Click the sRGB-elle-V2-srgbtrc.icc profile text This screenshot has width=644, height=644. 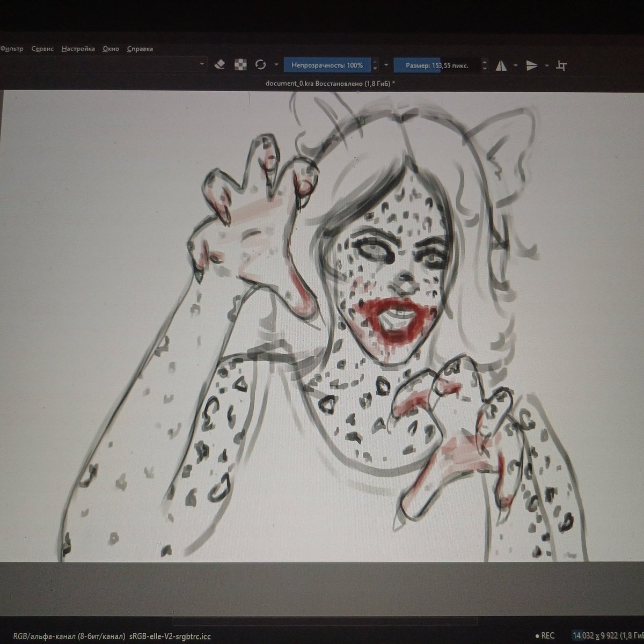pyautogui.click(x=170, y=636)
